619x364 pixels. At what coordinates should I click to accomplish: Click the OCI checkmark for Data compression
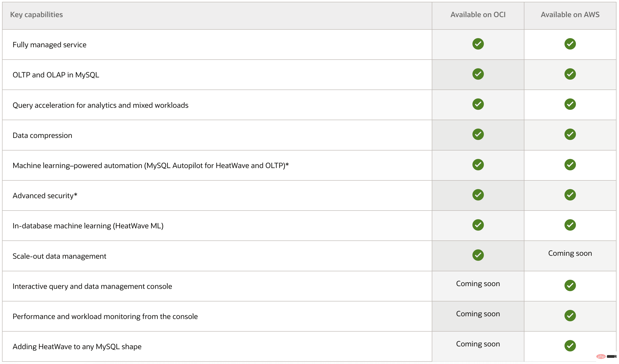(478, 134)
